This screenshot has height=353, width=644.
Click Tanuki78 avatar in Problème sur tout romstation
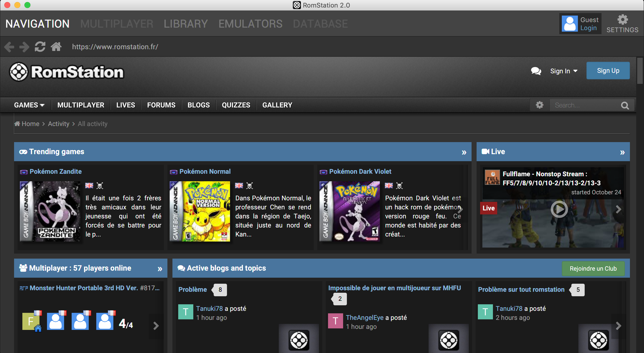coord(485,312)
